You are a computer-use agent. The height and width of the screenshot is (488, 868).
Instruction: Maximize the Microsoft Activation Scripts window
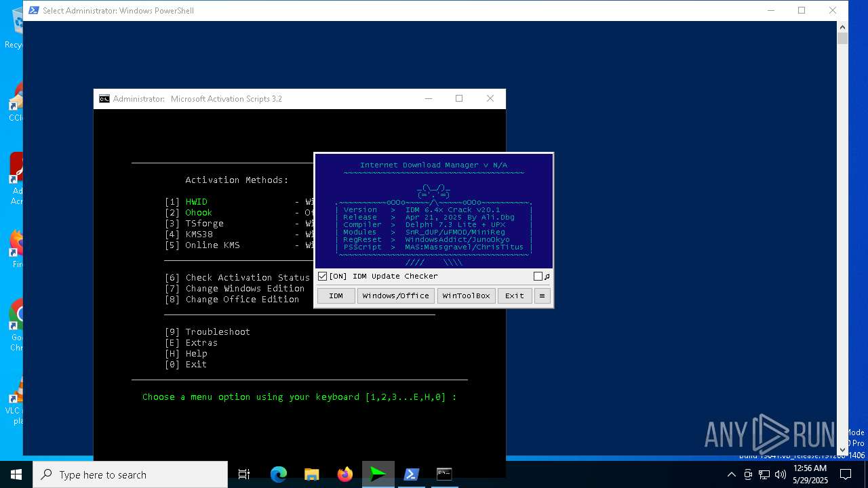click(x=459, y=99)
